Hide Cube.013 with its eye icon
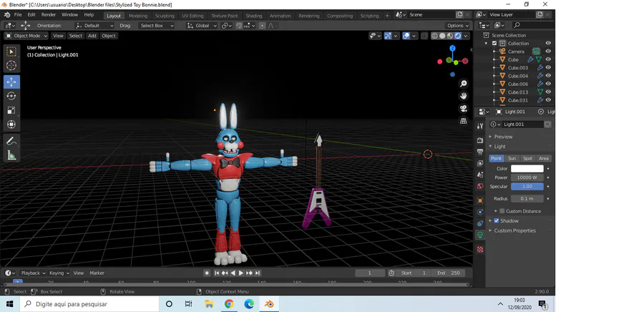Image resolution: width=644 pixels, height=312 pixels. [x=548, y=92]
